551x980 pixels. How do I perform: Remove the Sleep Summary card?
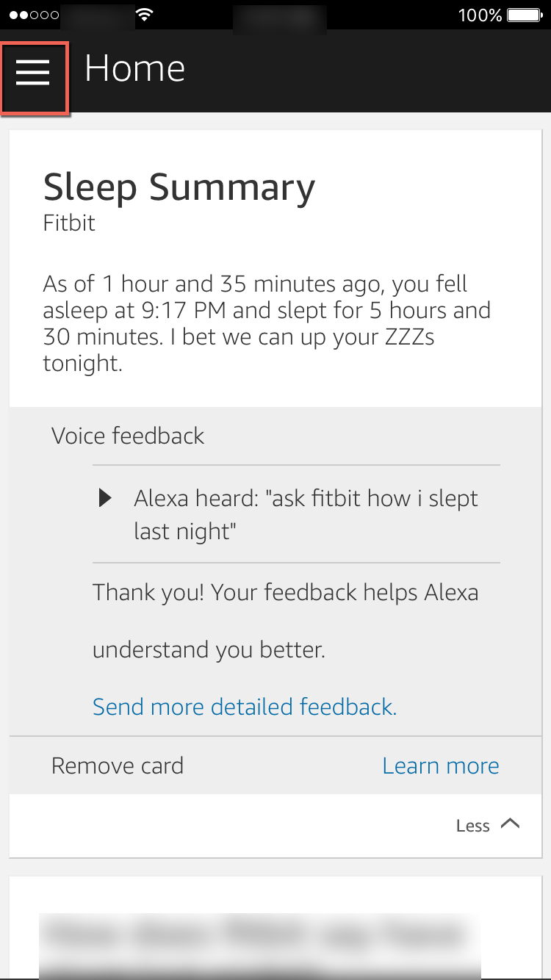click(x=117, y=765)
